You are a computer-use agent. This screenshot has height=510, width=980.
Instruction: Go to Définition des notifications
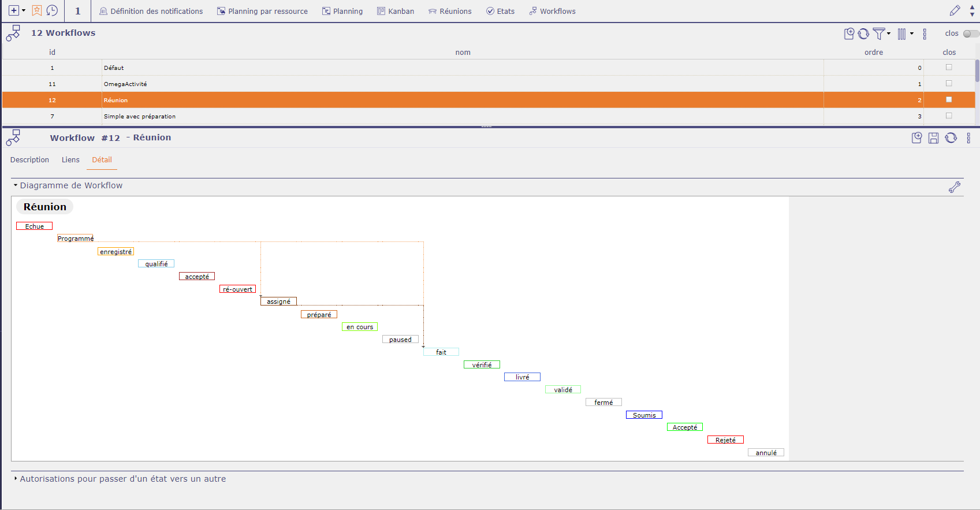[151, 12]
